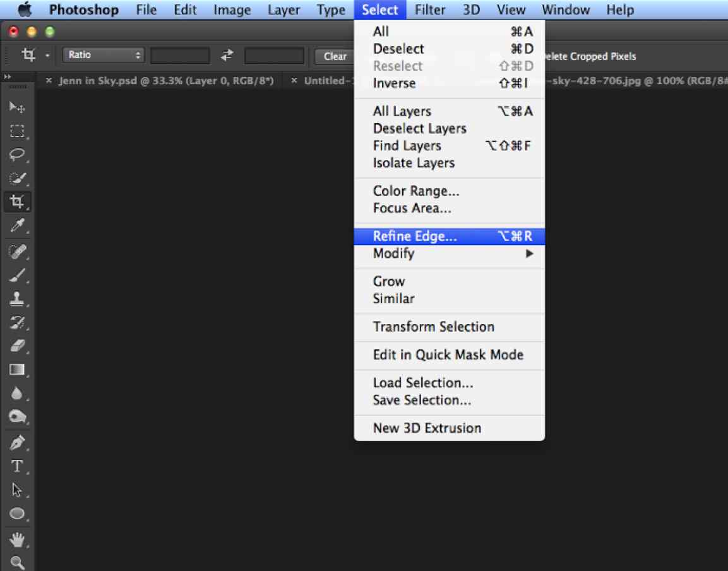Viewport: 728px width, 571px height.
Task: Choose Color Range menu item
Action: [x=449, y=191]
